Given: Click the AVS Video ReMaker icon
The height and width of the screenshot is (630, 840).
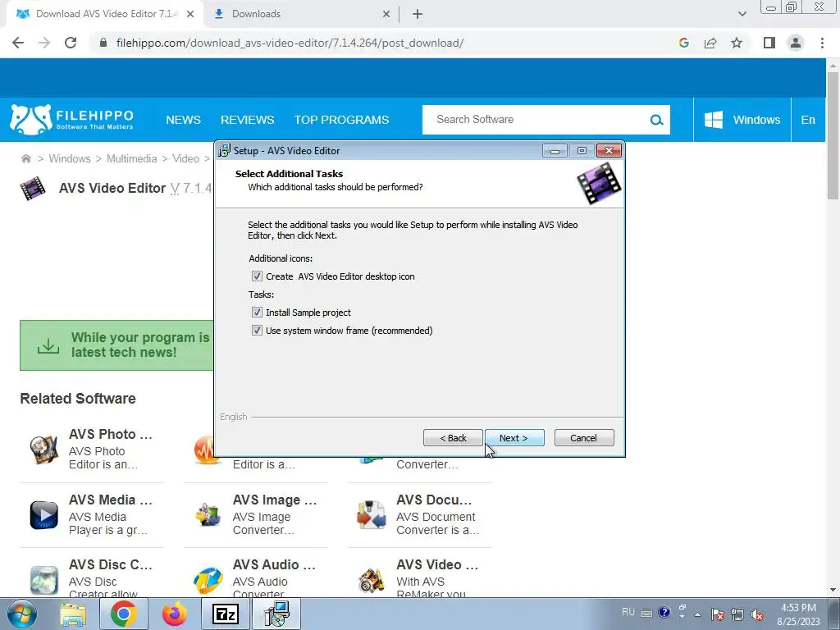Looking at the screenshot, I should click(x=372, y=580).
